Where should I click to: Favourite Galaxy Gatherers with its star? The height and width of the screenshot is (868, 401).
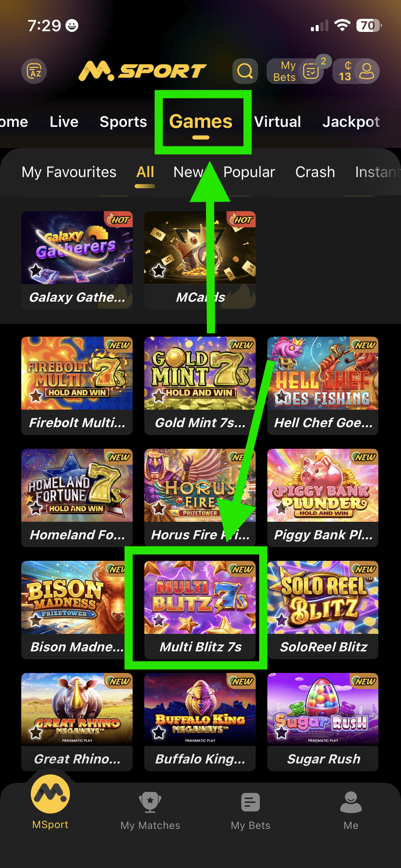pyautogui.click(x=36, y=271)
